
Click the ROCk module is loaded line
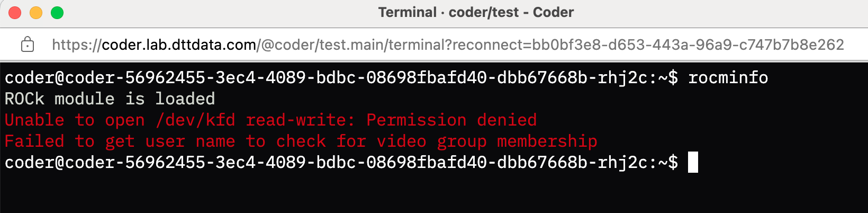coord(110,99)
